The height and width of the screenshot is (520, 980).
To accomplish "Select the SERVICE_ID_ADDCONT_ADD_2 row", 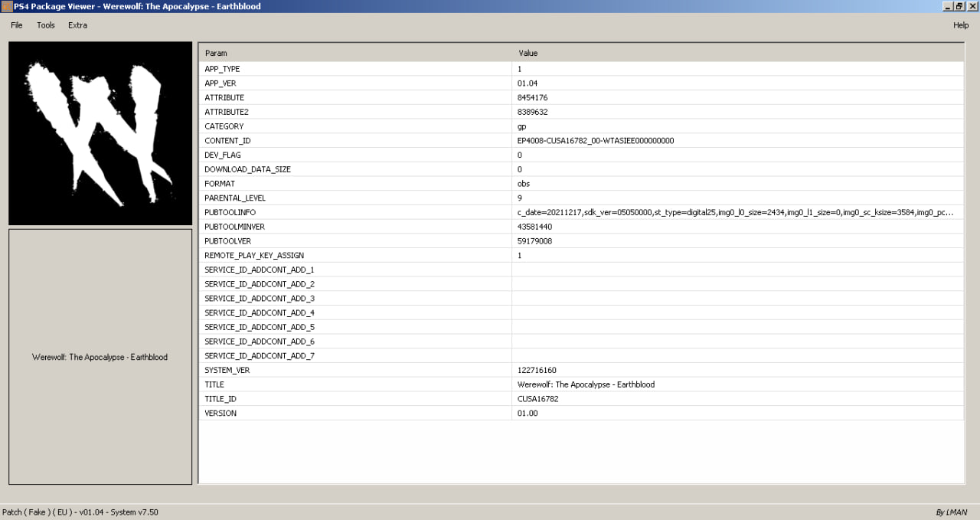I will [582, 284].
